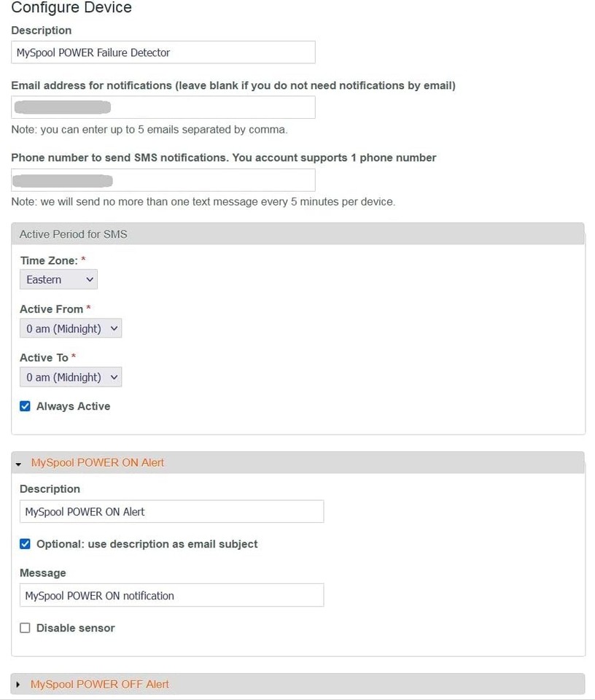Click the device Description input field
The image size is (595, 700).
point(163,52)
